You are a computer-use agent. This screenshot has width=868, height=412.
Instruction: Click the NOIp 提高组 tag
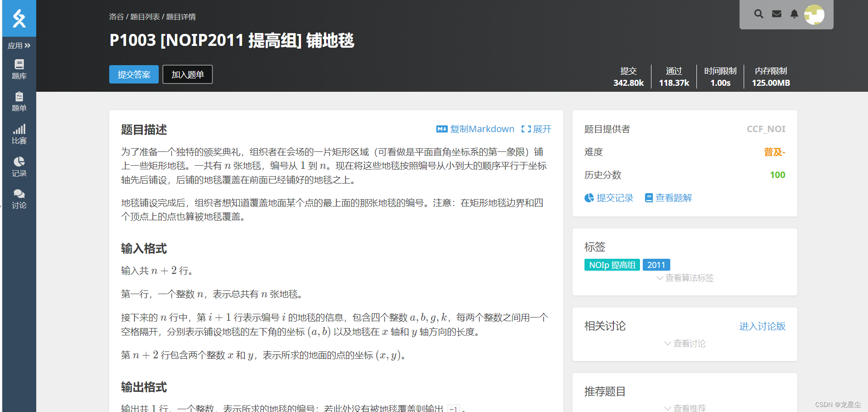[612, 265]
